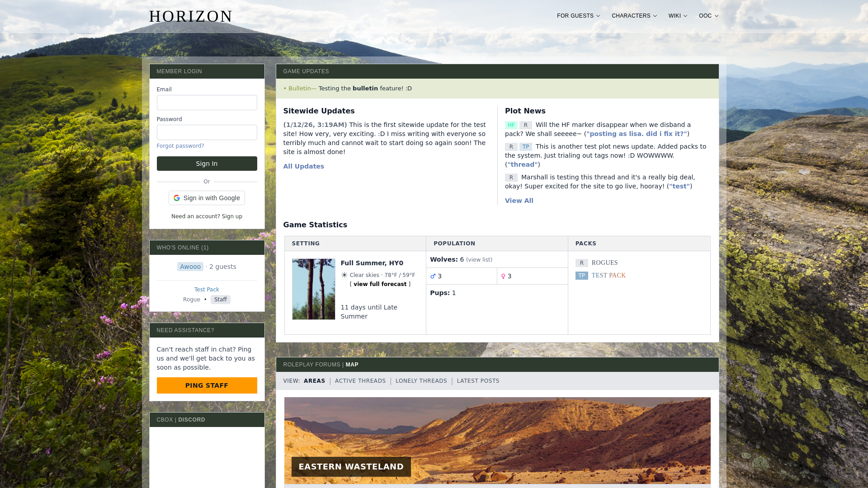Click the Full Summer forest thumbnail image
Screen dimensions: 868x488
[x=314, y=289]
